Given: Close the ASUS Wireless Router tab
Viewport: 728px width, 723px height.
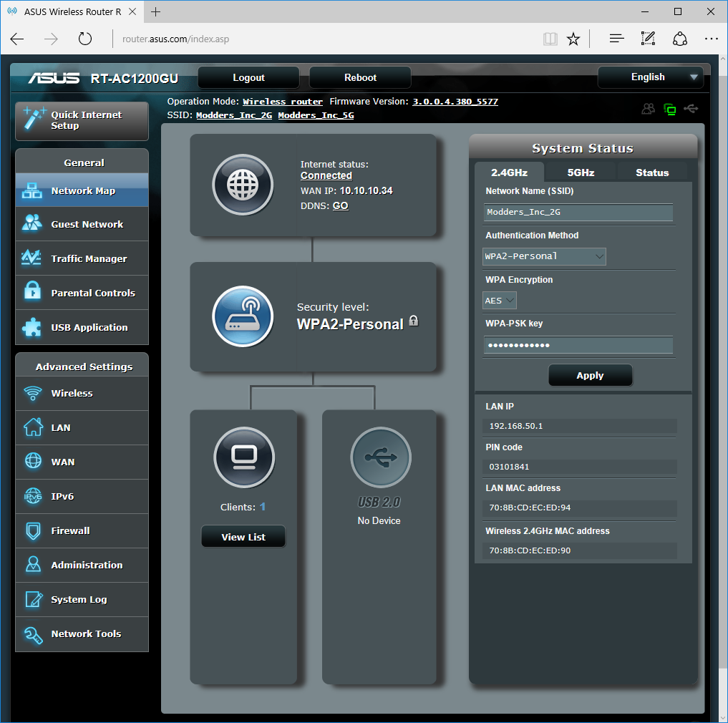Looking at the screenshot, I should coord(132,11).
